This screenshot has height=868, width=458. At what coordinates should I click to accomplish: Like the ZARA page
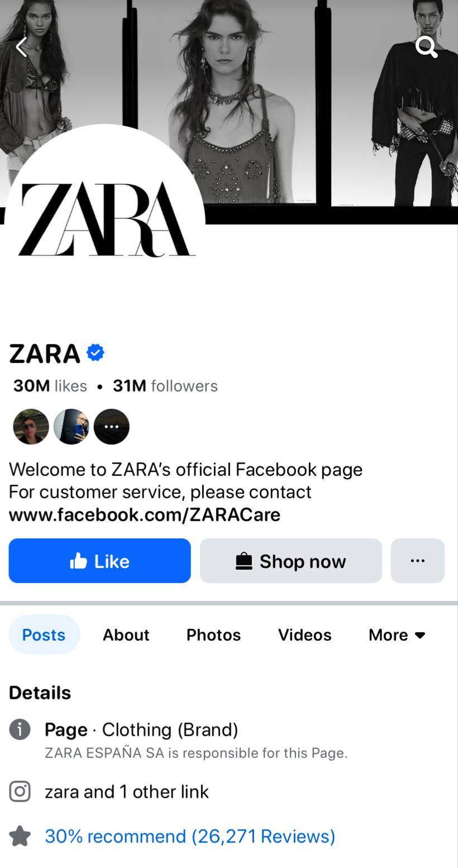click(x=100, y=561)
